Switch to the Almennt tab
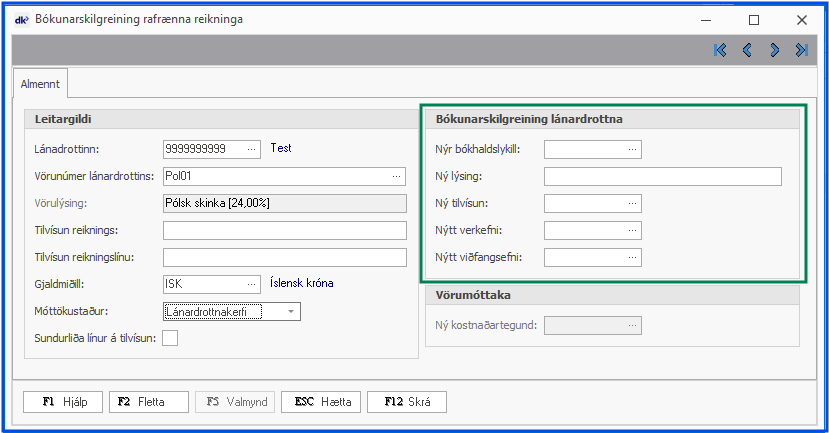This screenshot has height=433, width=829. 39,86
